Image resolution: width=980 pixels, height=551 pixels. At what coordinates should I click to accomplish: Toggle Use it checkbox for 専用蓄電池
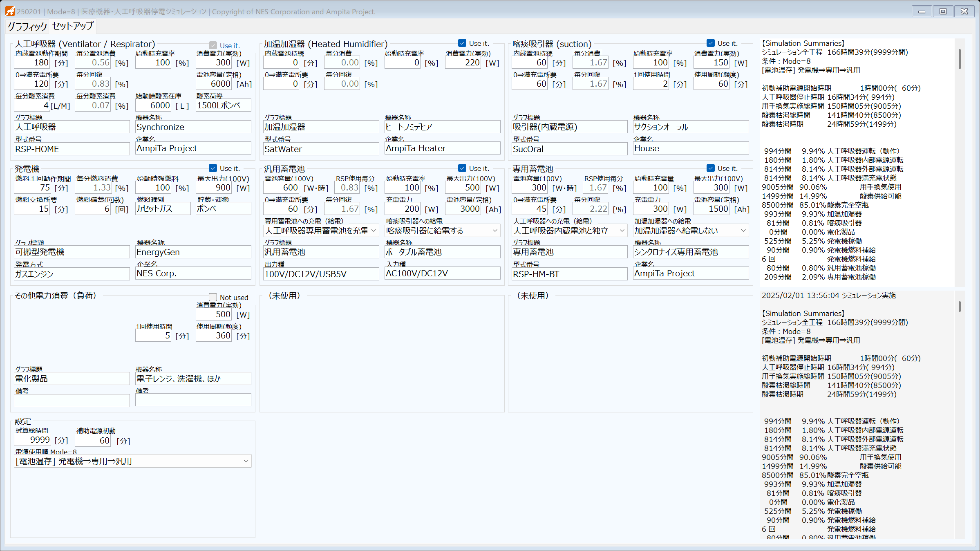coord(711,168)
